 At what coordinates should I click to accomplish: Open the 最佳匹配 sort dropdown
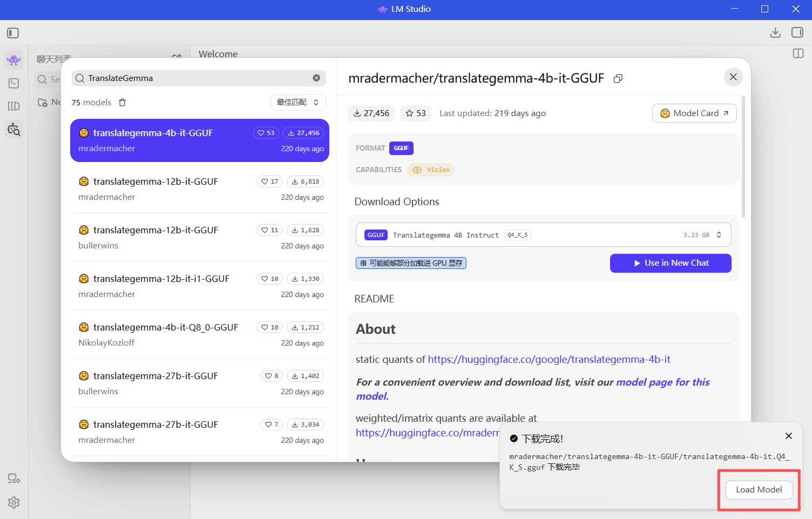point(299,103)
